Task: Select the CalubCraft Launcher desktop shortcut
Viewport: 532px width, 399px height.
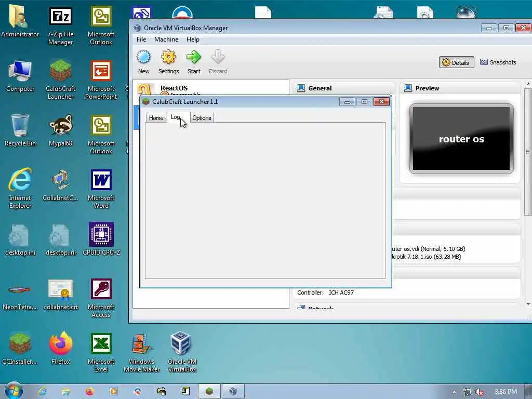Action: coord(60,79)
